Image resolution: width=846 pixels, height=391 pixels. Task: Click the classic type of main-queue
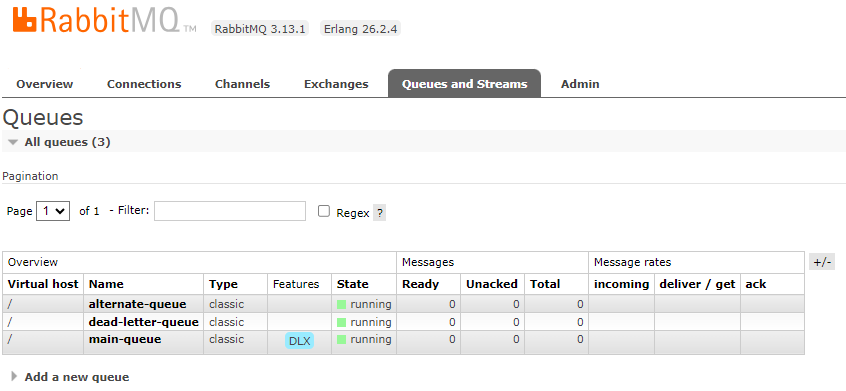pos(227,339)
